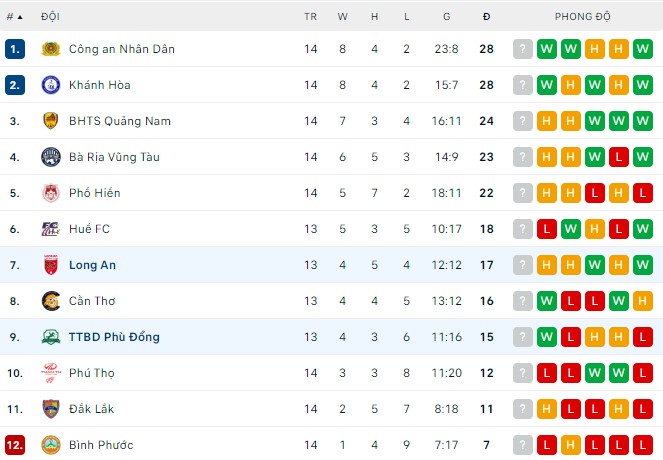The width and height of the screenshot is (663, 460).
Task: Click the red L form badge in Bà Rịa Vũng Tàu row
Action: click(619, 157)
